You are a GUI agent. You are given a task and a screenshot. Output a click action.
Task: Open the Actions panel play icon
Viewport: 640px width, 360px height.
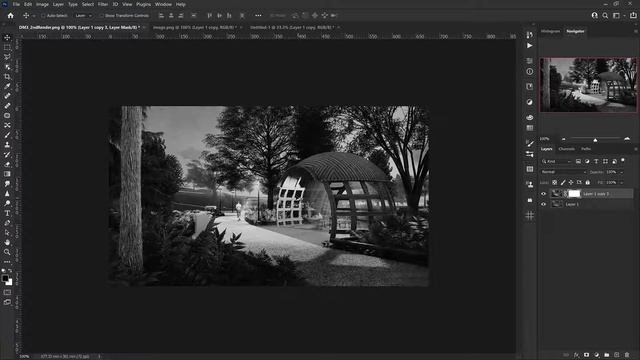pos(530,46)
